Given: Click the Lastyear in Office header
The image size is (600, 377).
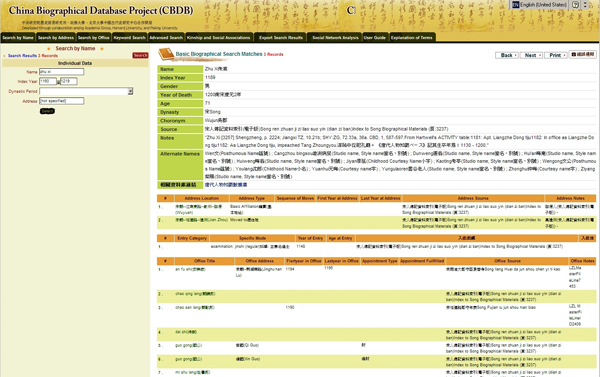Looking at the screenshot, I should pos(342,261).
